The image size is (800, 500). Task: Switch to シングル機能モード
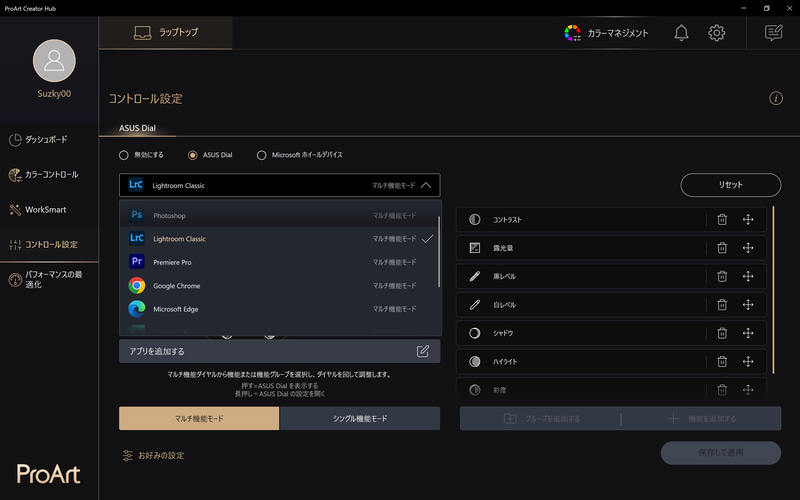[x=360, y=418]
